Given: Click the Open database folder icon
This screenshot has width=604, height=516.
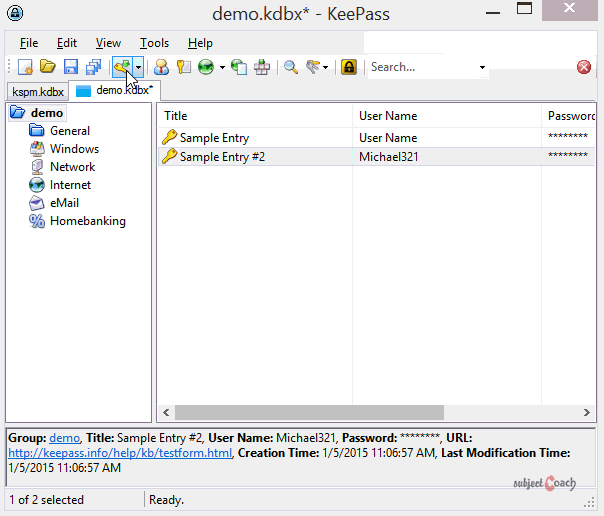Looking at the screenshot, I should point(48,67).
